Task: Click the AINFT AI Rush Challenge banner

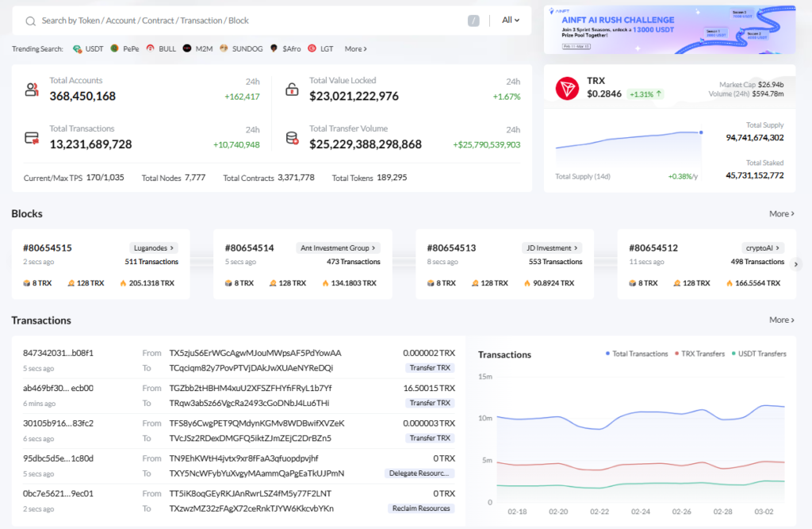Action: (x=669, y=30)
